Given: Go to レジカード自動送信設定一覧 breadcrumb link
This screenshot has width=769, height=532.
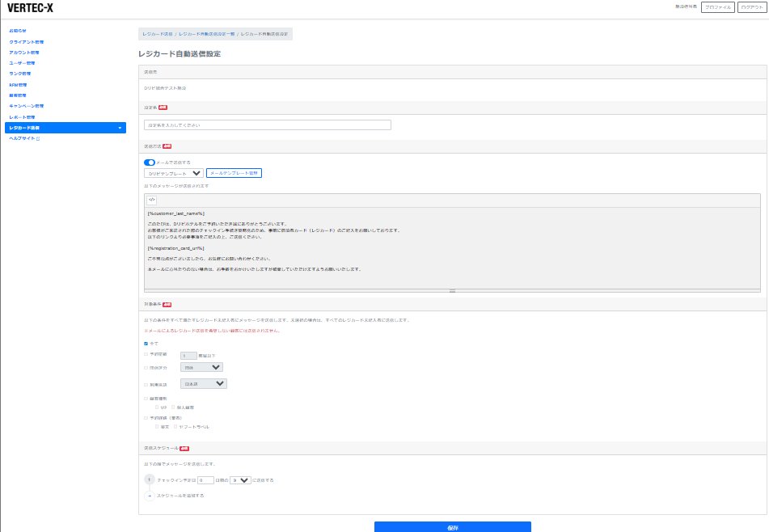Looking at the screenshot, I should point(206,34).
